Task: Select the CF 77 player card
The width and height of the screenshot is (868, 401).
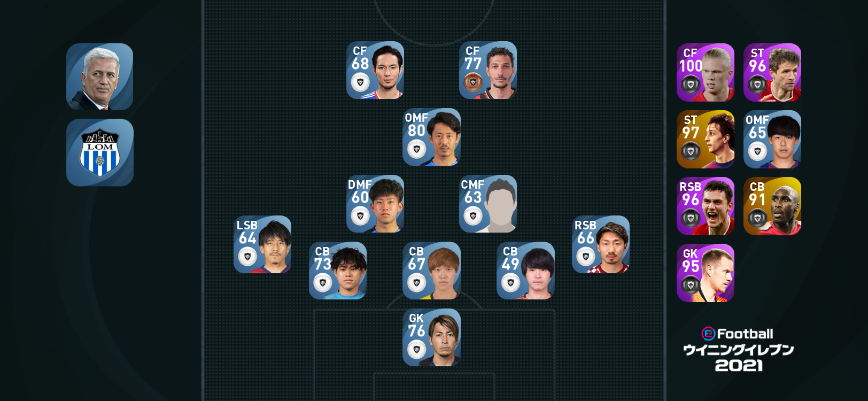Action: [x=488, y=70]
